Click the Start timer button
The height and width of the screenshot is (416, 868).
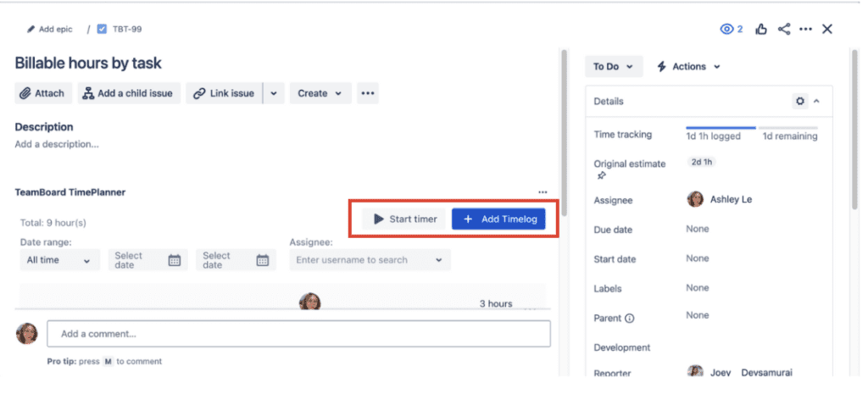click(404, 219)
